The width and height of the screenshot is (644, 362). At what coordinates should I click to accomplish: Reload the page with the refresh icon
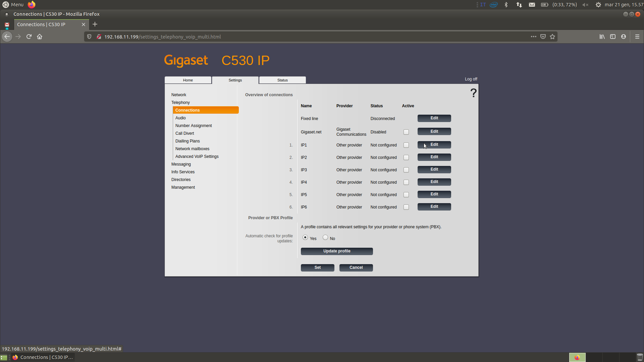(x=29, y=37)
